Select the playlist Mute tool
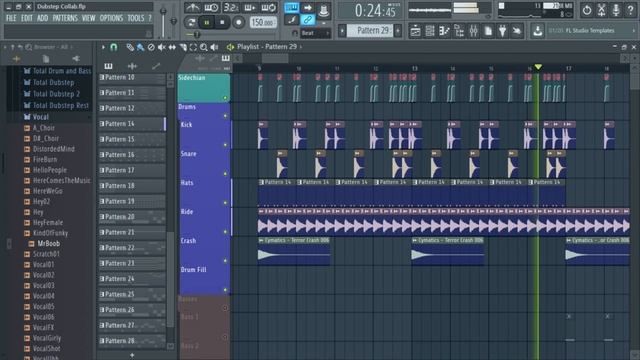 (162, 47)
